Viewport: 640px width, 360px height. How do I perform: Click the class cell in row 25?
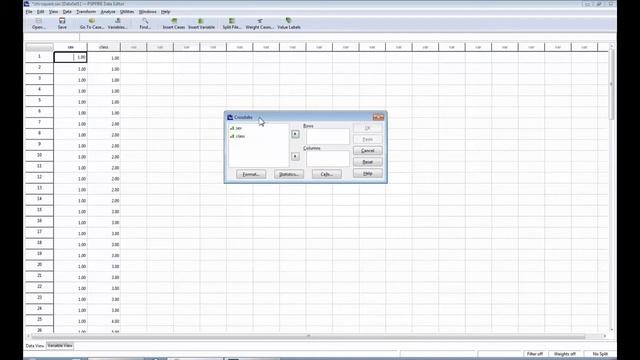[104, 321]
